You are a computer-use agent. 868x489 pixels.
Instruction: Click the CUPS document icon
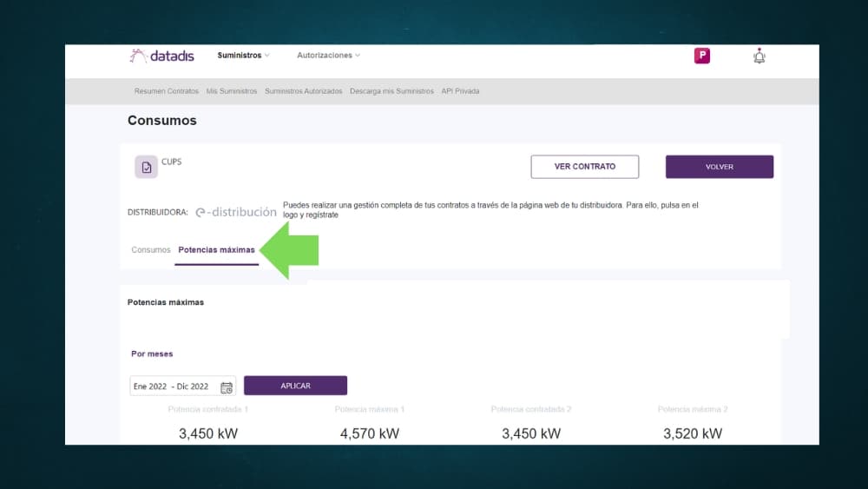pos(146,167)
